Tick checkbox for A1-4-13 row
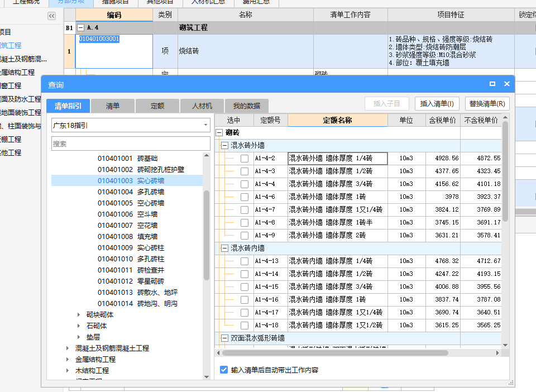This screenshot has width=536, height=392. [245, 261]
